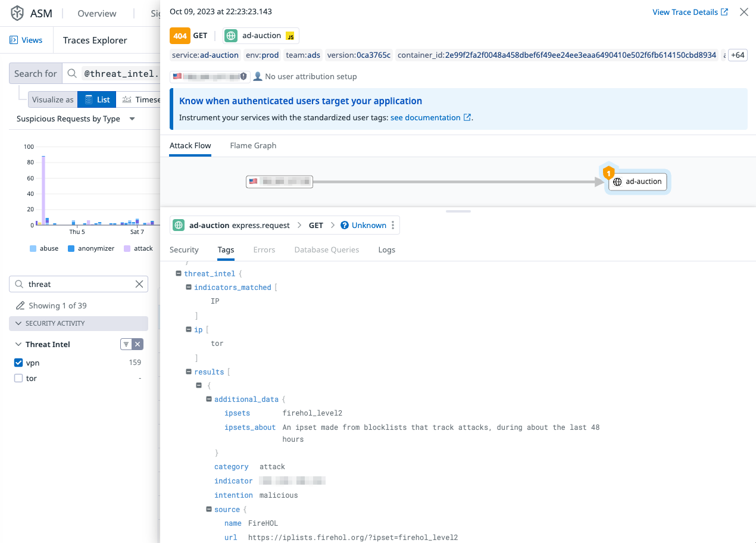
Task: Click the globe icon in the ad-auction flow node
Action: pos(618,182)
